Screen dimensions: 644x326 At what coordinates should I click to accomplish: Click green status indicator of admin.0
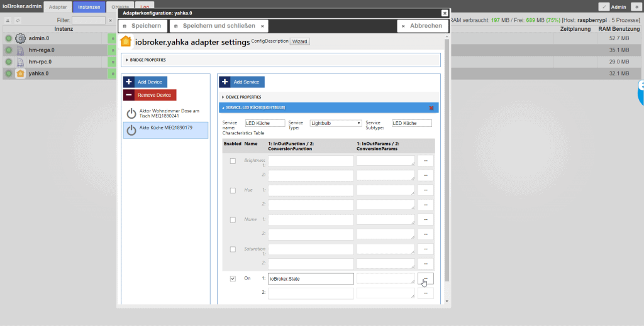click(9, 38)
